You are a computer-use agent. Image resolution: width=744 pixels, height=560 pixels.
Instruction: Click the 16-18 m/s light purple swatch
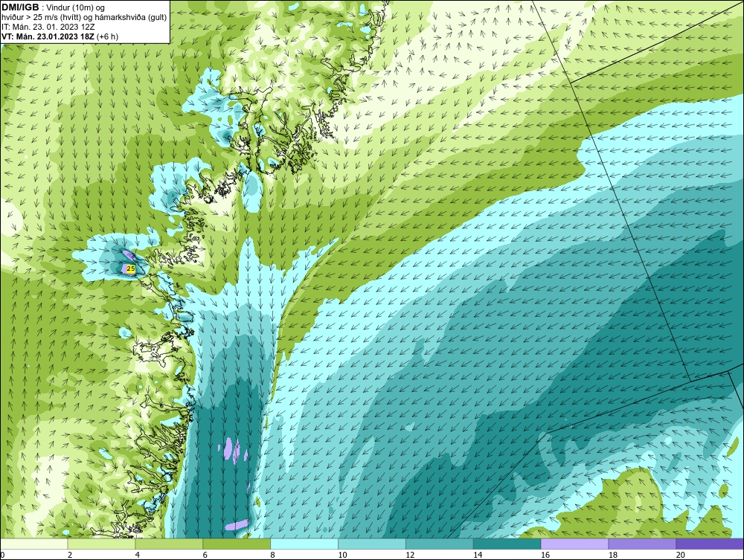coord(574,544)
